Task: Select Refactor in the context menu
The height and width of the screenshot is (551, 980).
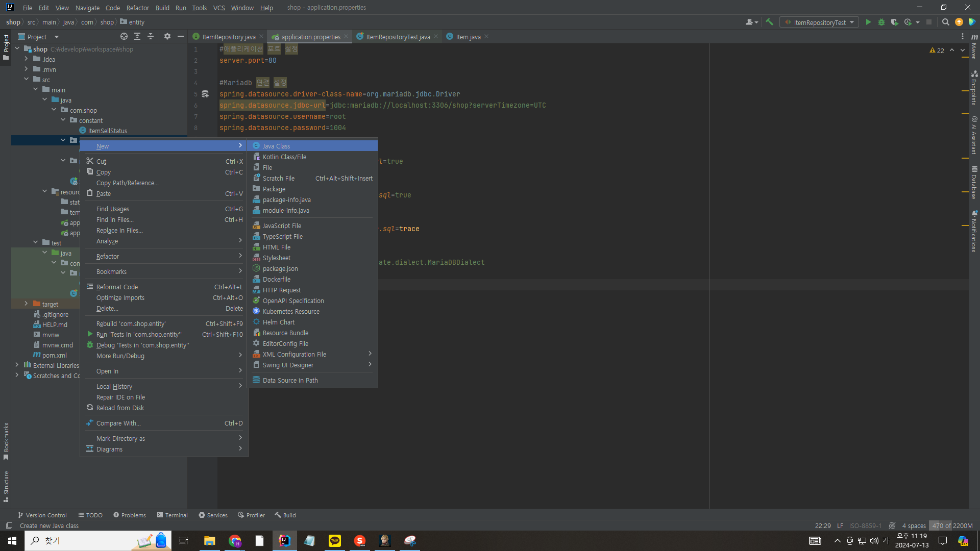Action: click(164, 256)
